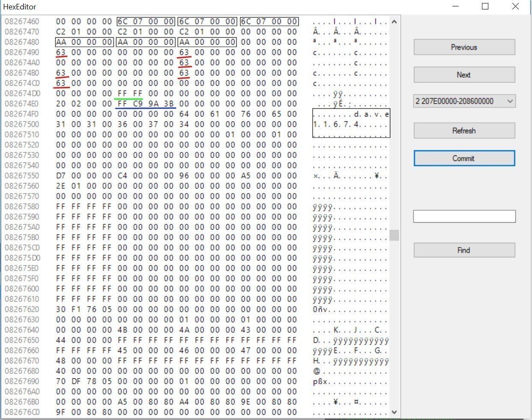Click address 08267620
Viewport: 532px width, 420px height.
(x=22, y=309)
